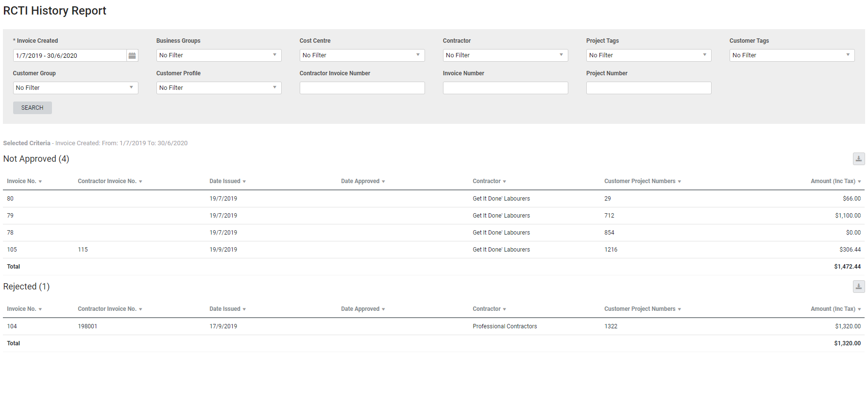Screen dimensions: 868x407
Task: Click the RCTI History Report page title
Action: click(x=54, y=11)
